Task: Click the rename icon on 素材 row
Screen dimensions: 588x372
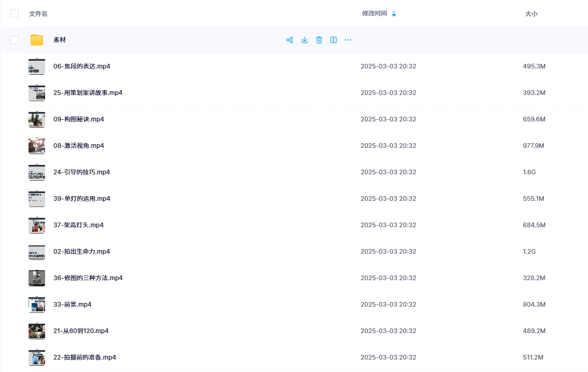Action: coord(333,40)
